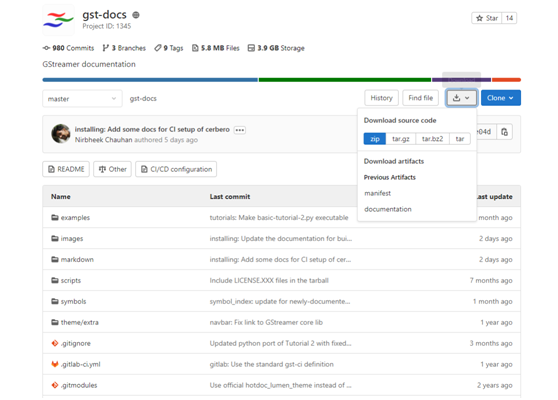Open commit 'Updated python port of Tutorial 2'
This screenshot has height=400, width=558.
click(x=280, y=343)
